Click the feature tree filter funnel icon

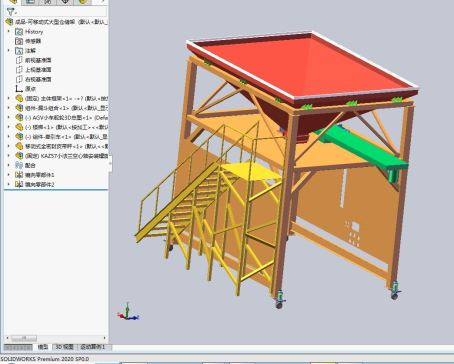pyautogui.click(x=11, y=11)
